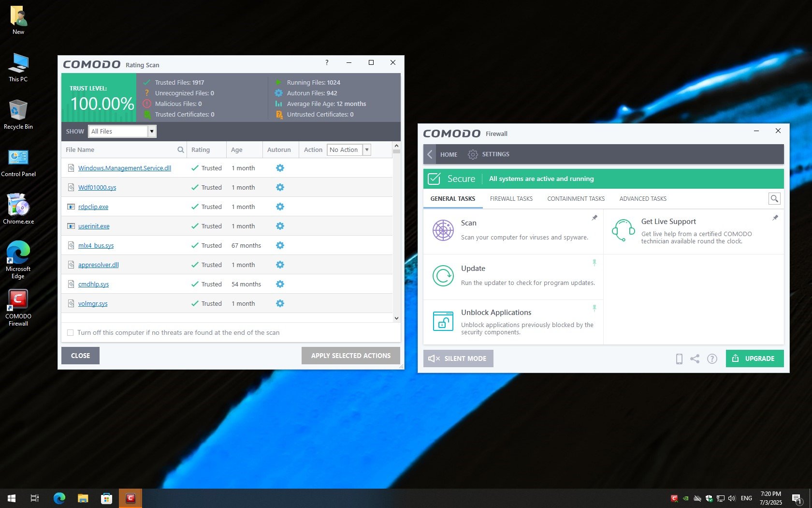812x508 pixels.
Task: Click the autorun gear for volmgr.sys
Action: point(280,303)
